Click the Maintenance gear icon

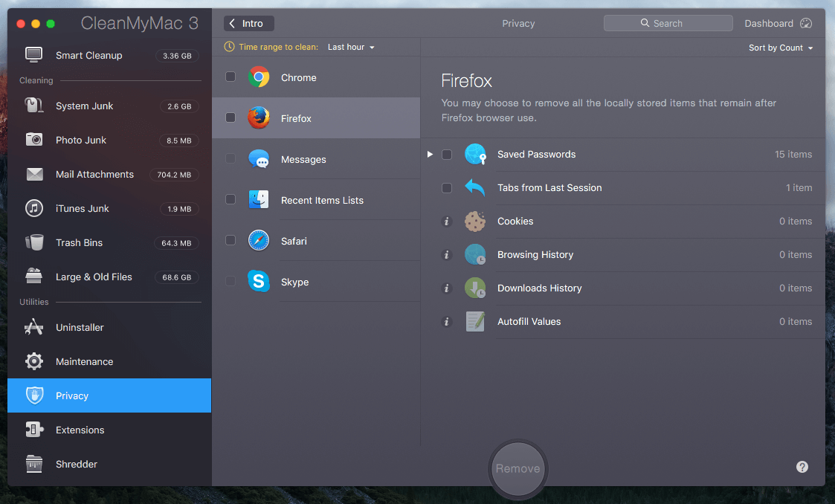click(x=34, y=361)
